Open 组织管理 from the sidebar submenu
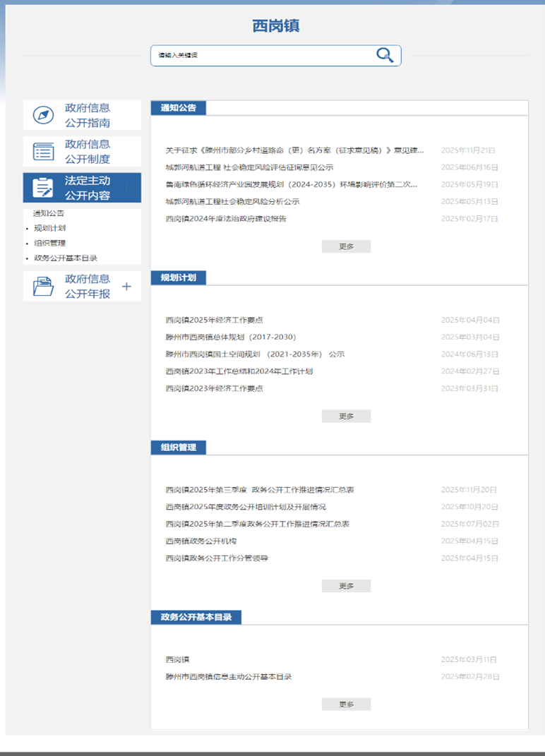The height and width of the screenshot is (756, 545). pos(50,243)
